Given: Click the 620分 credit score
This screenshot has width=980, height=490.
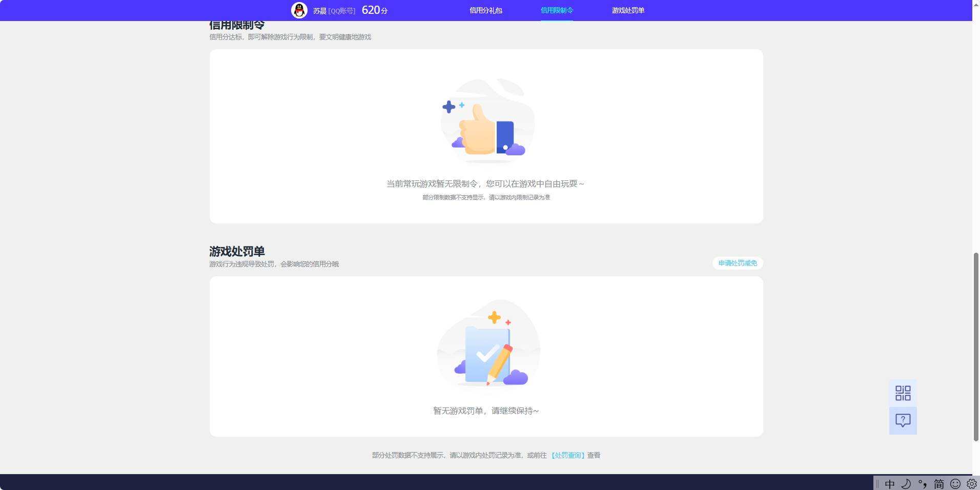Looking at the screenshot, I should coord(374,10).
